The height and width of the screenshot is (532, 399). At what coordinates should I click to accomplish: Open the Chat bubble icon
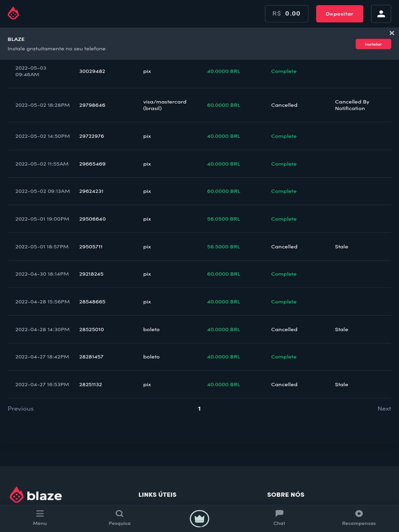(x=279, y=514)
